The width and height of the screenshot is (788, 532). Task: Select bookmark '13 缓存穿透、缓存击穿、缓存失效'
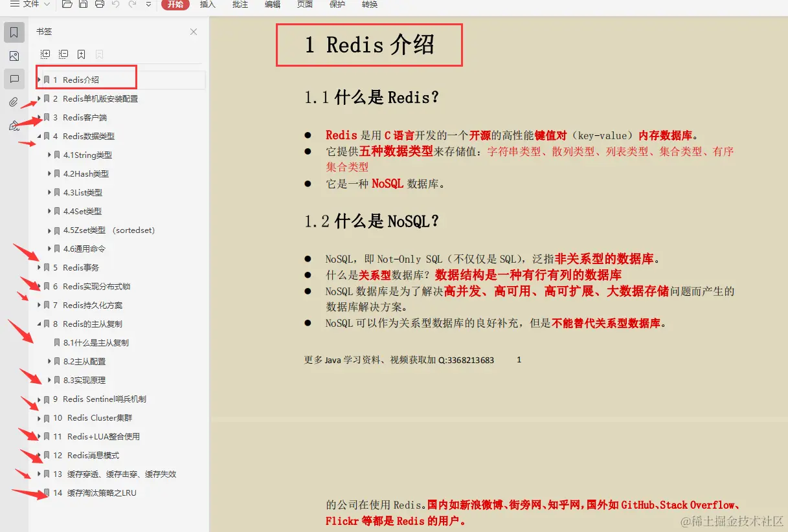pos(115,474)
